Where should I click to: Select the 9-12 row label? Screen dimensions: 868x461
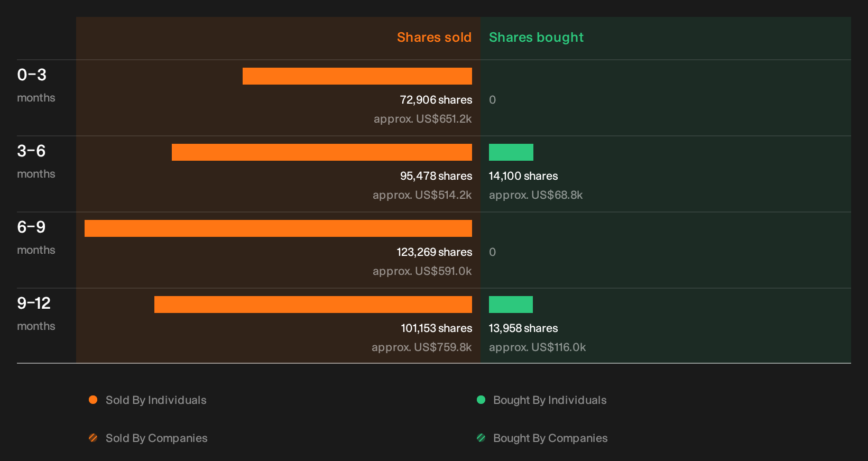(x=34, y=303)
